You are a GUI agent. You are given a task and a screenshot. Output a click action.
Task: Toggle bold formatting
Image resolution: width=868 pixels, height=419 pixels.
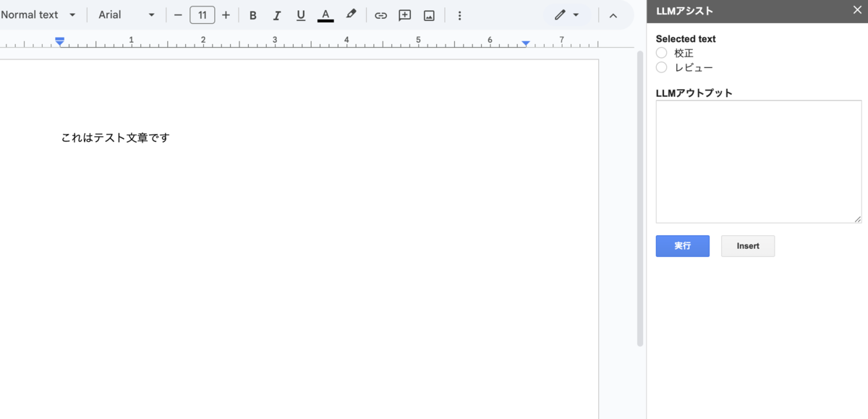[x=253, y=15]
